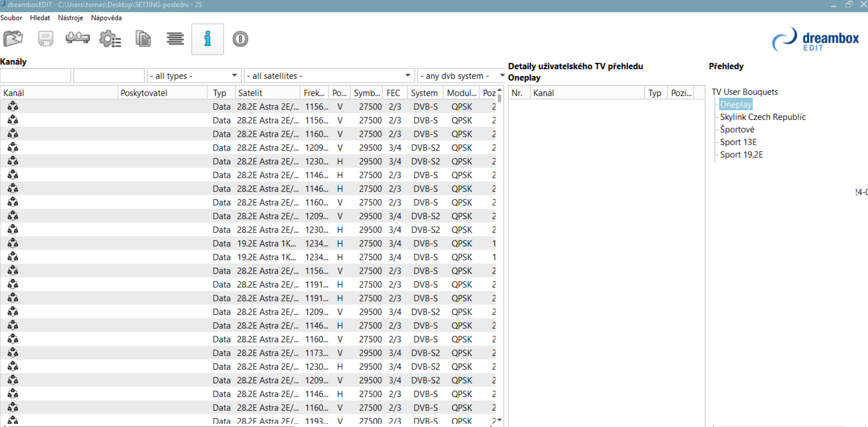Viewport: 868px width, 427px height.
Task: Click the channel icon in the 1173 frequency row
Action: (x=13, y=353)
